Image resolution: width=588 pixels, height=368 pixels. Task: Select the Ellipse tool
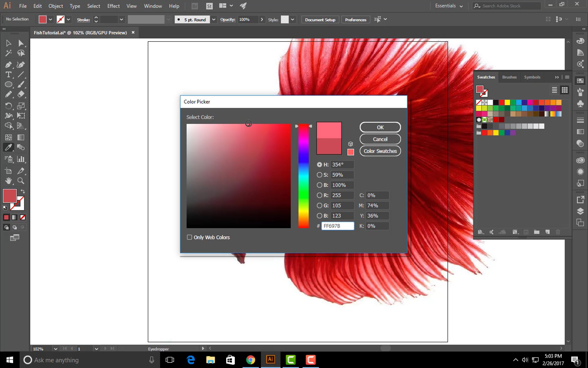pos(8,84)
